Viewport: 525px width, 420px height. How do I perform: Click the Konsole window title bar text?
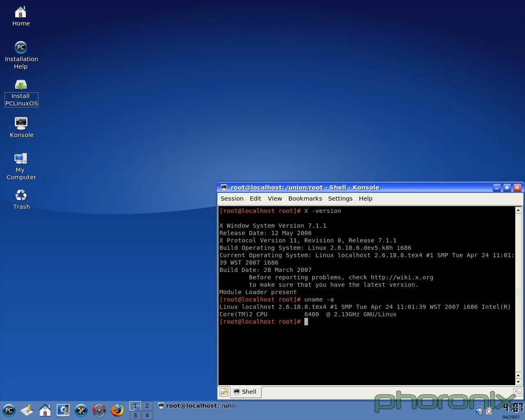305,187
